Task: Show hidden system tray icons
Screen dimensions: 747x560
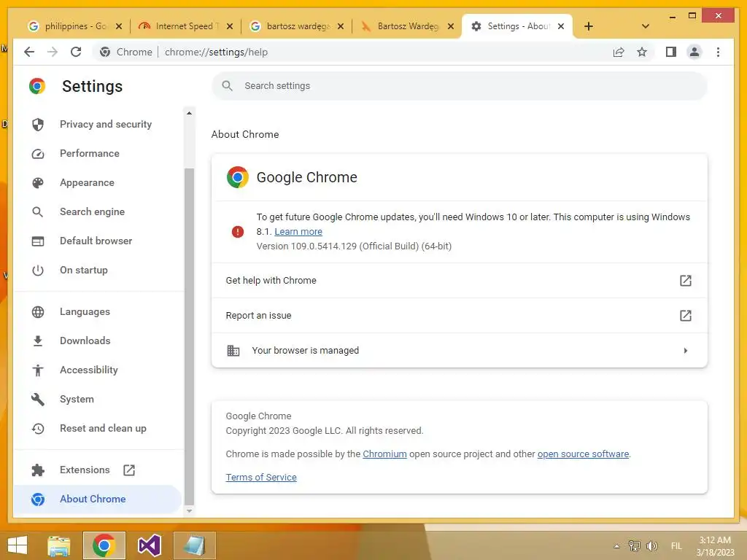Action: coord(616,546)
